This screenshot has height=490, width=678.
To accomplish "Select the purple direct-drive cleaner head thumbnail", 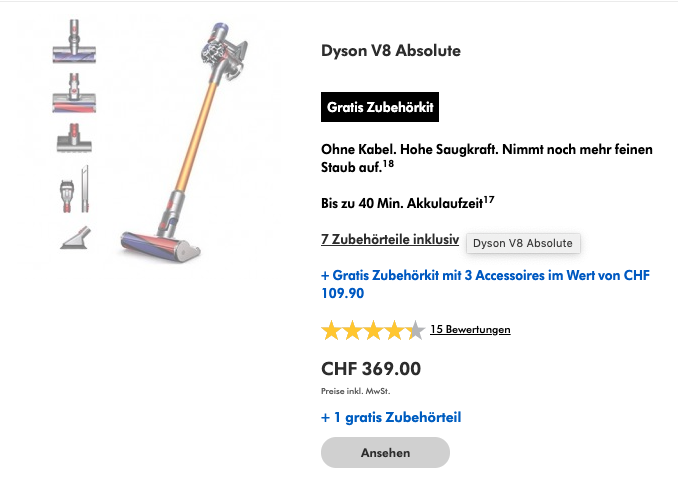I will 74,43.
